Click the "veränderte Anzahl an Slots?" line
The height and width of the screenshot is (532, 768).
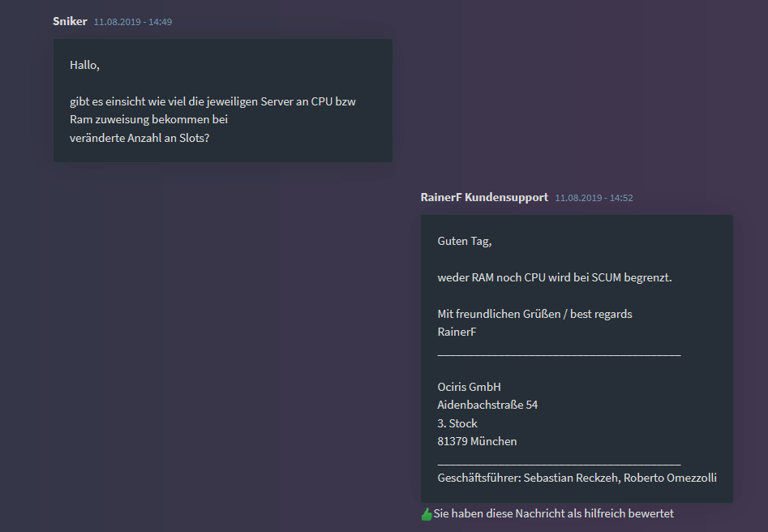(x=139, y=137)
